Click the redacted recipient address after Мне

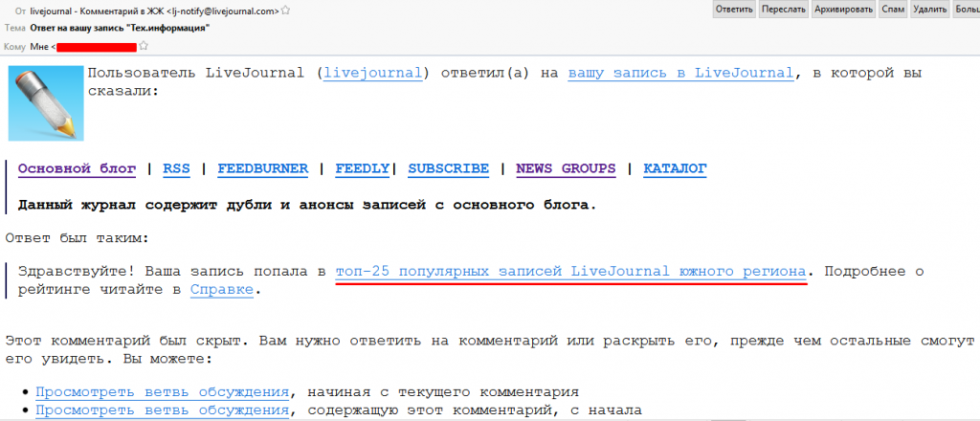tap(97, 46)
